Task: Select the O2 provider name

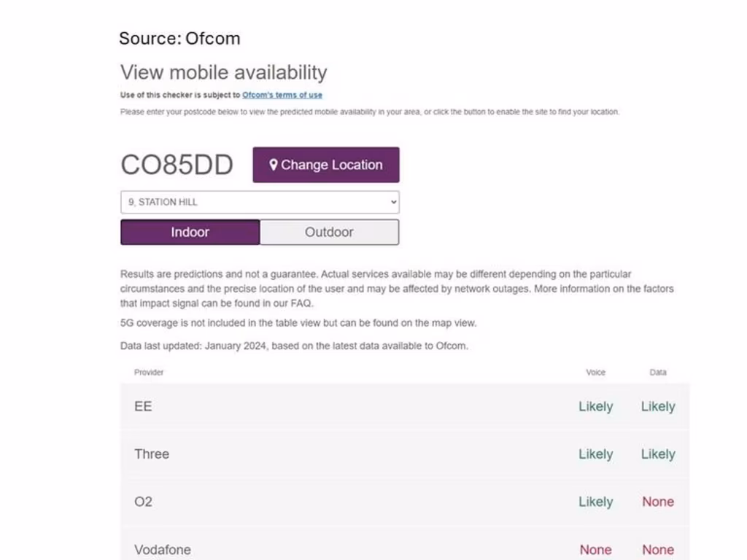Action: click(x=143, y=502)
